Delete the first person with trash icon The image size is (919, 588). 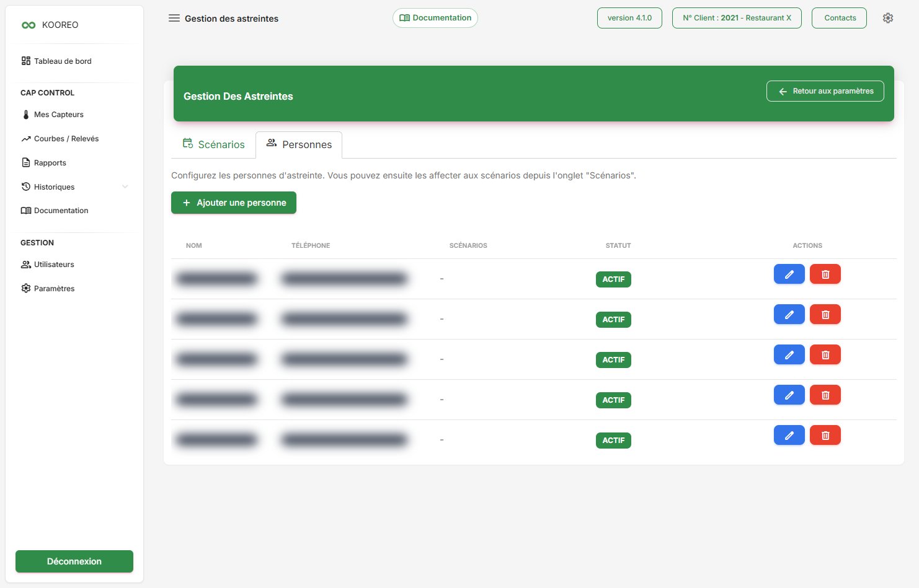point(825,274)
